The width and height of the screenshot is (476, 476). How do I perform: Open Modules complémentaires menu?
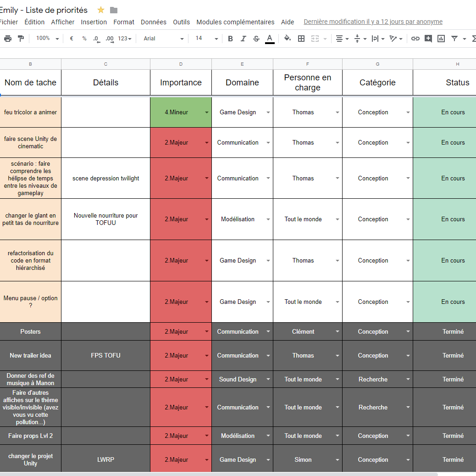pyautogui.click(x=235, y=22)
